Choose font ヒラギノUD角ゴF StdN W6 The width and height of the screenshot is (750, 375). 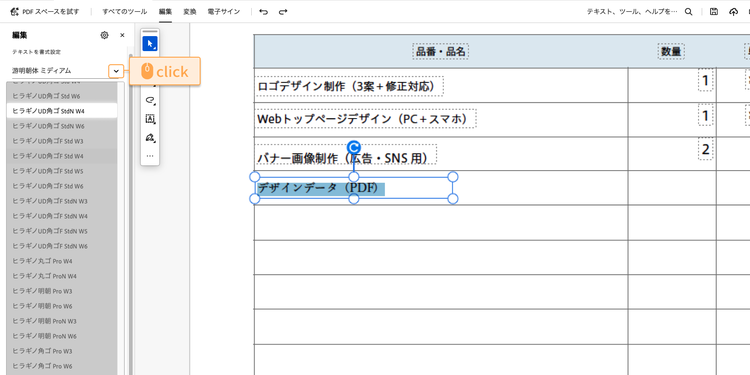coord(62,246)
